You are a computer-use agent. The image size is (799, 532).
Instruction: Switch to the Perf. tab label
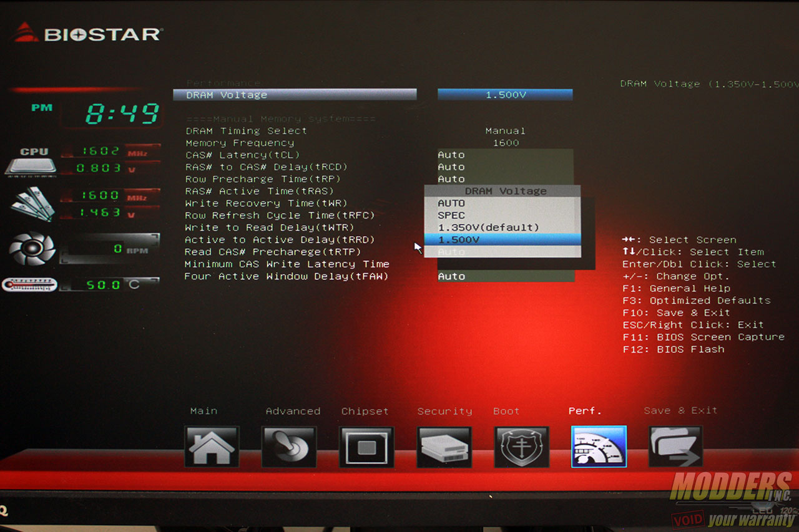point(585,411)
